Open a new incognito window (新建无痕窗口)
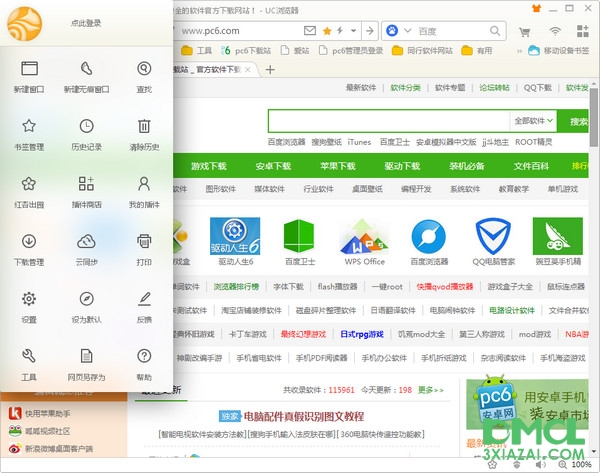Image resolution: width=600 pixels, height=473 pixels. pos(86,77)
